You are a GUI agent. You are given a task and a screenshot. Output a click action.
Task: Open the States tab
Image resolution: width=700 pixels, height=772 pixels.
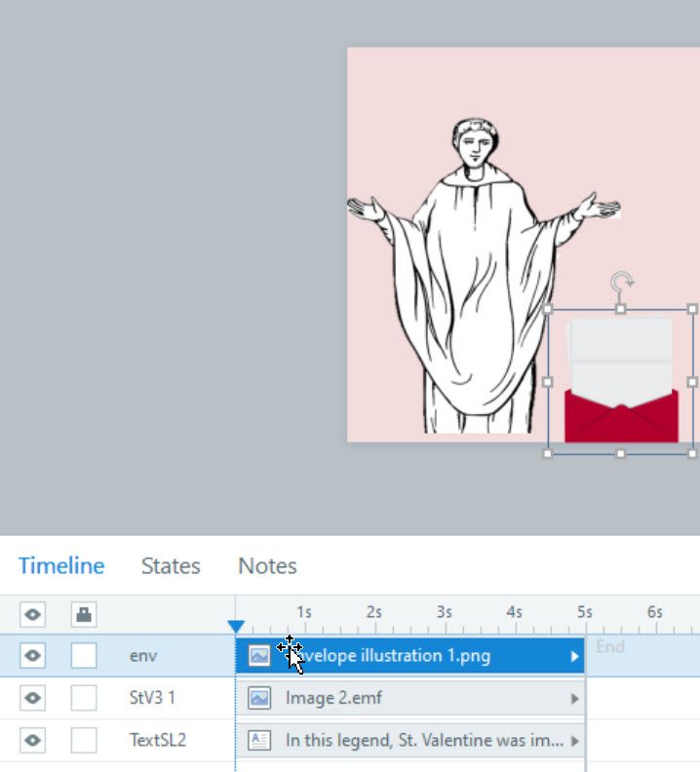pos(171,565)
